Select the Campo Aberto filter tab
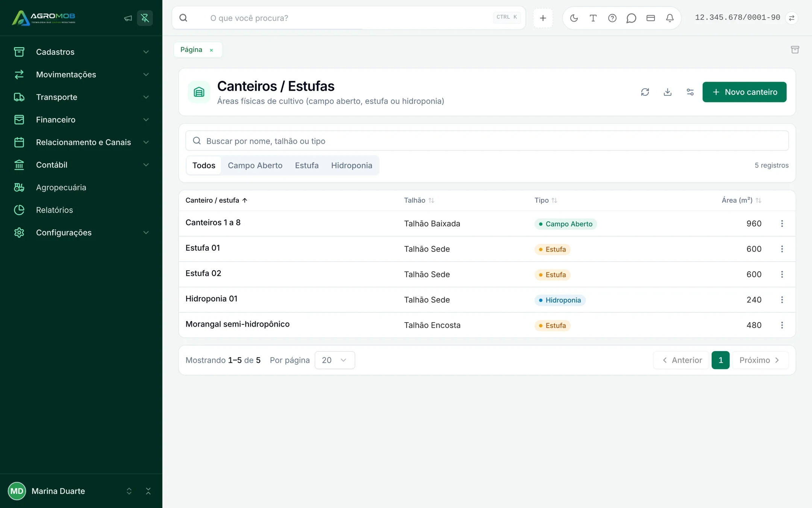Screen dimensions: 812x508 (x=255, y=166)
